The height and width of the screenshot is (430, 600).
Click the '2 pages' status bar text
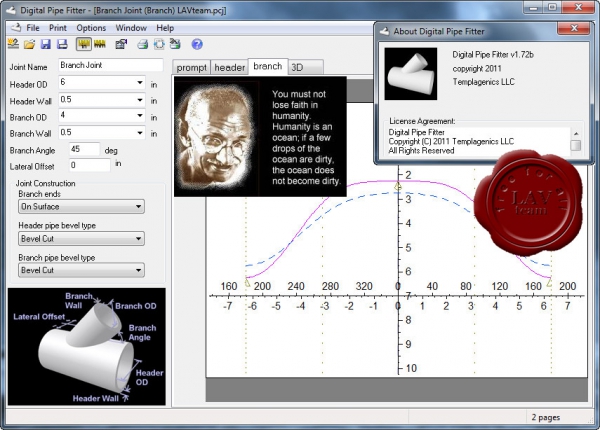[x=546, y=417]
